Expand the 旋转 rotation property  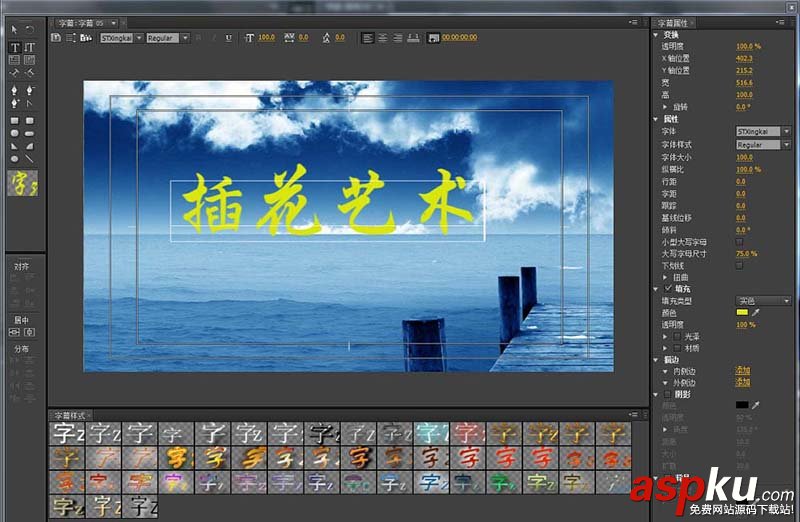pos(665,107)
